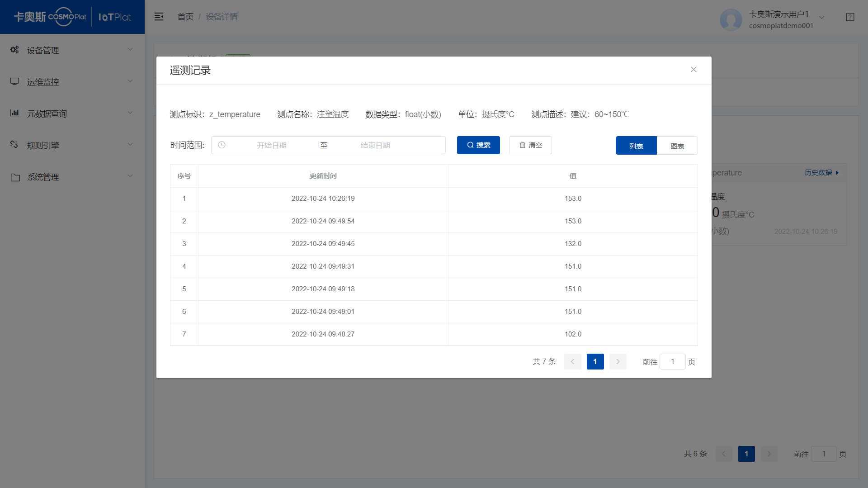Image resolution: width=868 pixels, height=488 pixels.
Task: Click the 值 column header
Action: 573,176
